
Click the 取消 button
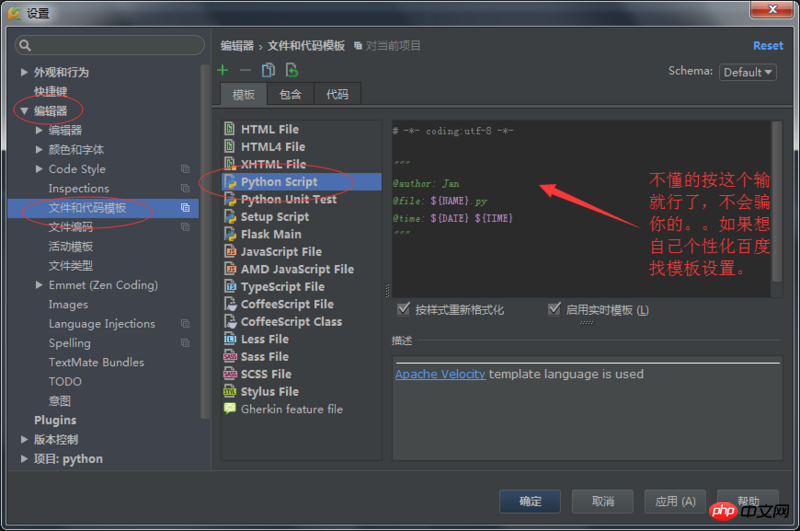coord(603,501)
